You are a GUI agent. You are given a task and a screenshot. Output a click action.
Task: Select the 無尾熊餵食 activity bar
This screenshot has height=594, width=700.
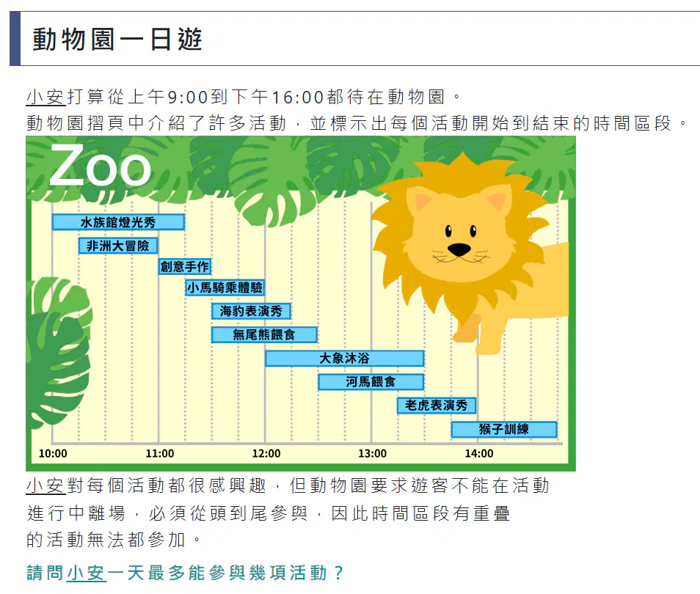click(x=264, y=334)
